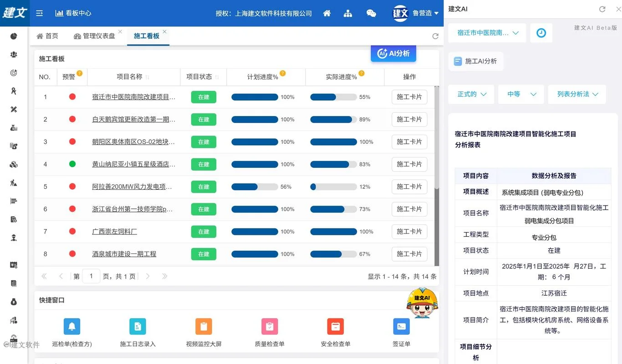Screen dimensions: 622x364
Task: Open 安全检查单 shortcut icon
Action: [x=335, y=326]
